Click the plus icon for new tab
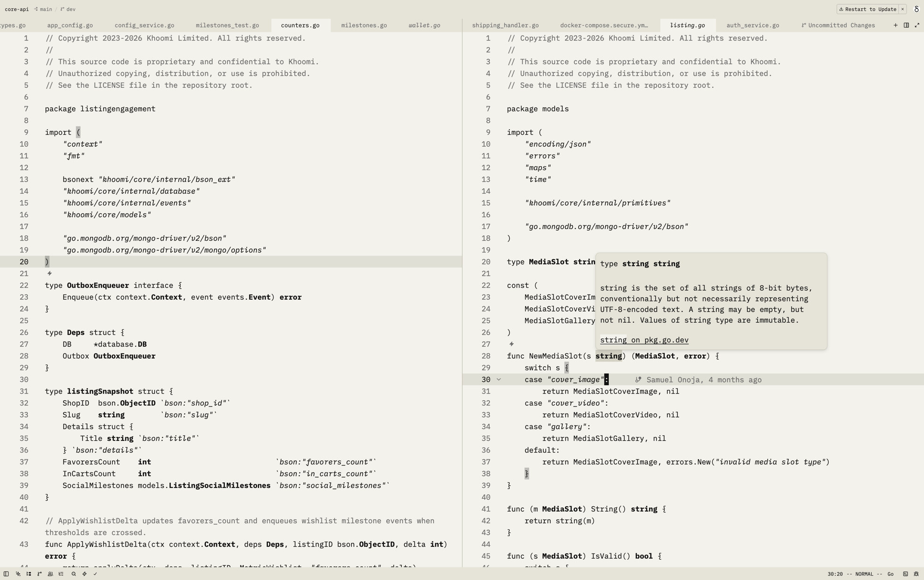Image resolution: width=924 pixels, height=580 pixels. (x=895, y=25)
